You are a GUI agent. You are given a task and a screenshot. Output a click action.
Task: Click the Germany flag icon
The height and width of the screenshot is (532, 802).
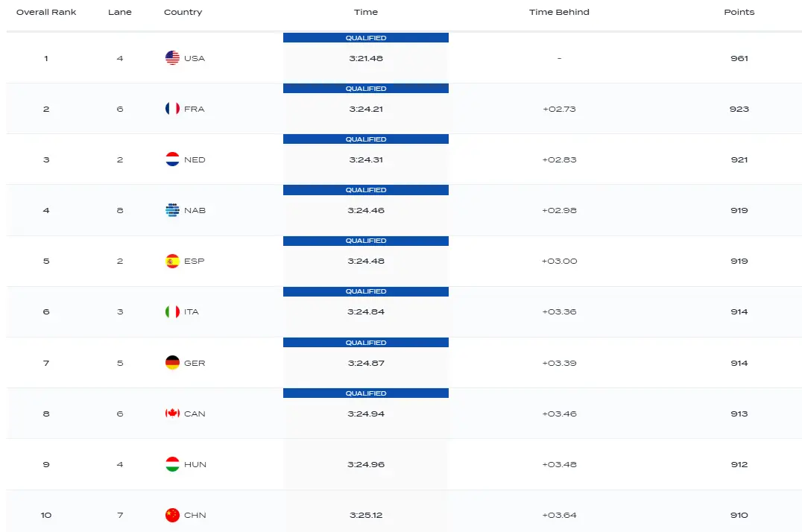point(172,363)
